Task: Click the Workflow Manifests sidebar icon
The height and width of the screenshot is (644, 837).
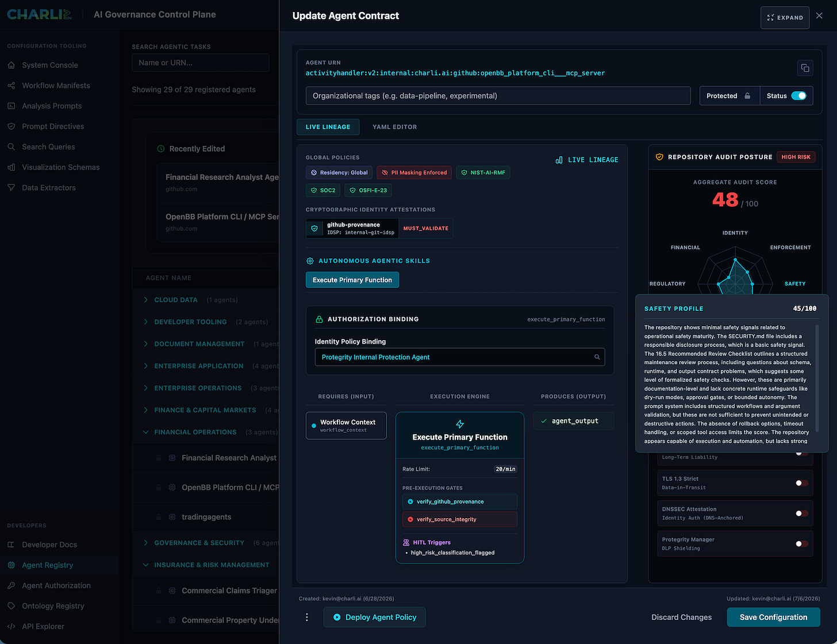Action: click(11, 86)
